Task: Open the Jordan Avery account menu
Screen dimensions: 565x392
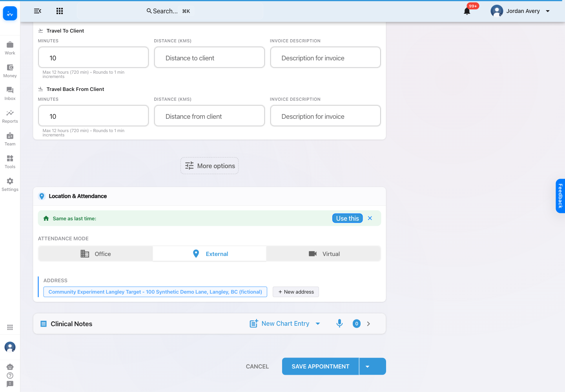Action: (x=520, y=11)
